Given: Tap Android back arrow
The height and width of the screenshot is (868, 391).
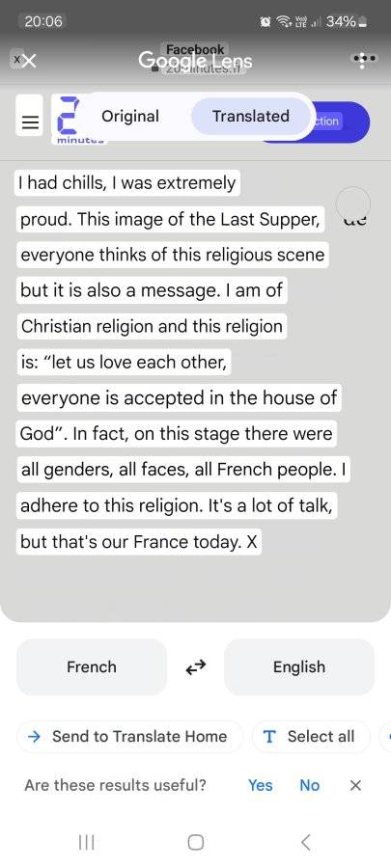Looking at the screenshot, I should point(305,842).
